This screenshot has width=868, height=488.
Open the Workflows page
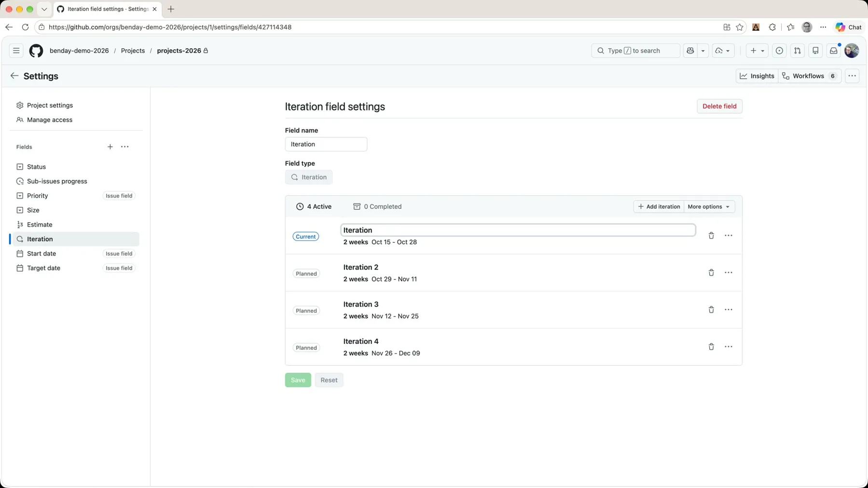coord(810,76)
